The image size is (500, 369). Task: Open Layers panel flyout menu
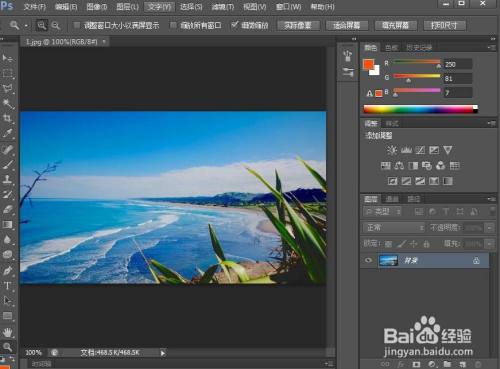coord(491,199)
